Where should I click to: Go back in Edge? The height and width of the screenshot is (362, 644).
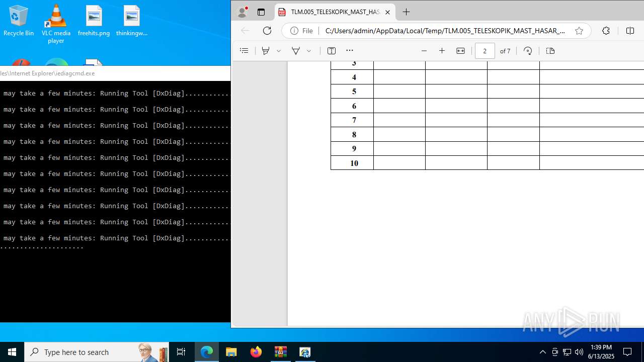pyautogui.click(x=245, y=31)
